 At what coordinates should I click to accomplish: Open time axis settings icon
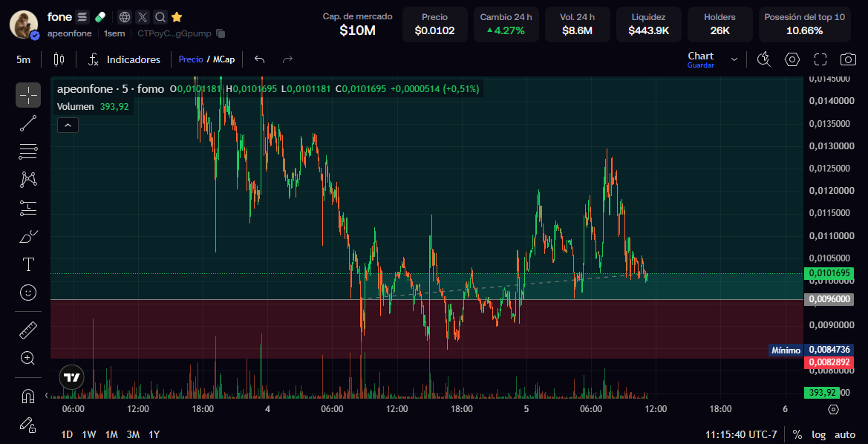point(833,409)
